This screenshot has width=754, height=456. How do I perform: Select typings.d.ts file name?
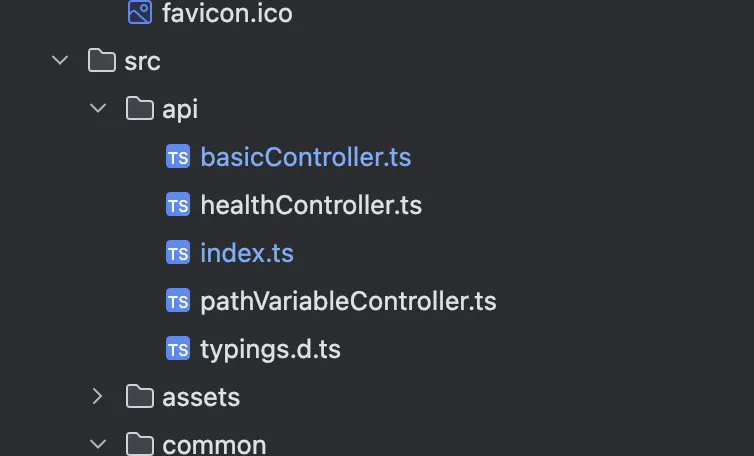pyautogui.click(x=270, y=349)
